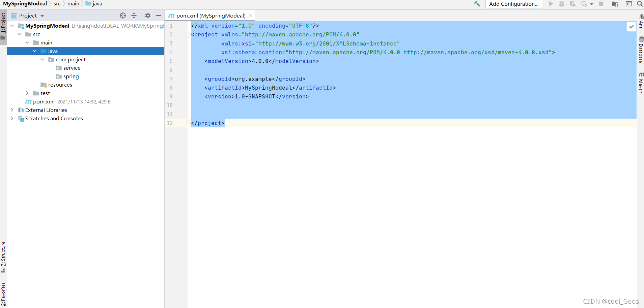Open the Project Structure icon
The width and height of the screenshot is (644, 308).
(x=615, y=4)
